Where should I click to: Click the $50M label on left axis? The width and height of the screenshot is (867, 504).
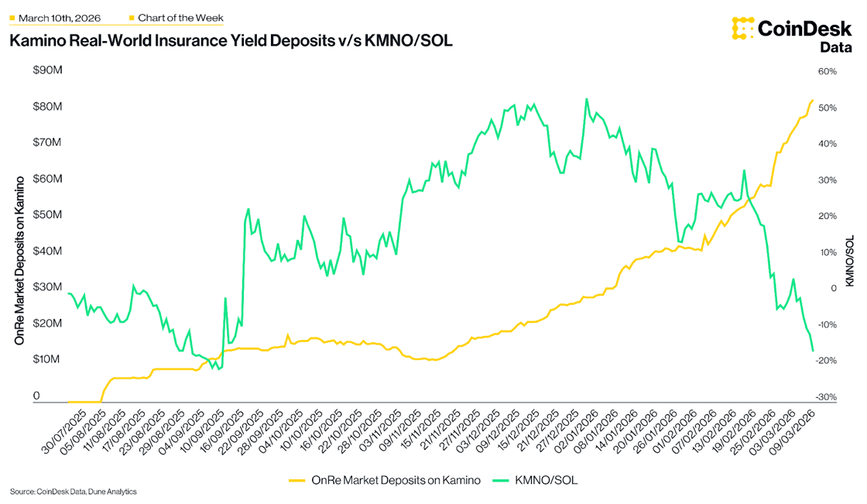(47, 215)
